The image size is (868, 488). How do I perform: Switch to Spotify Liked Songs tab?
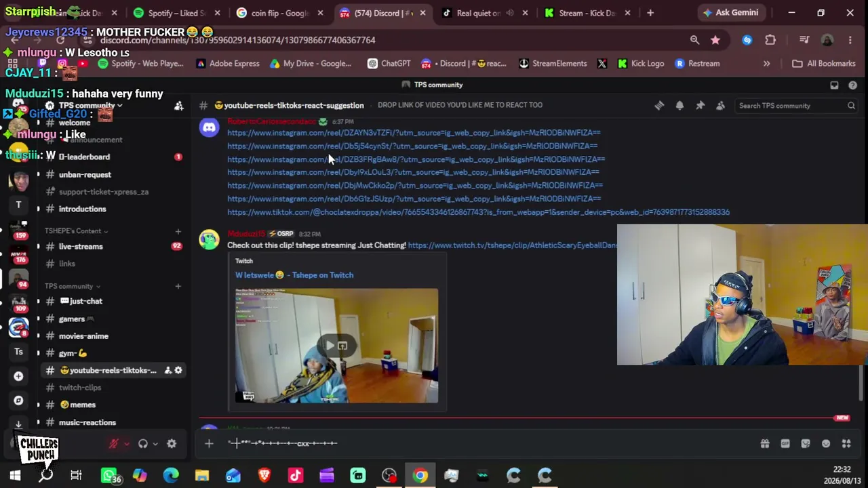[x=178, y=13]
